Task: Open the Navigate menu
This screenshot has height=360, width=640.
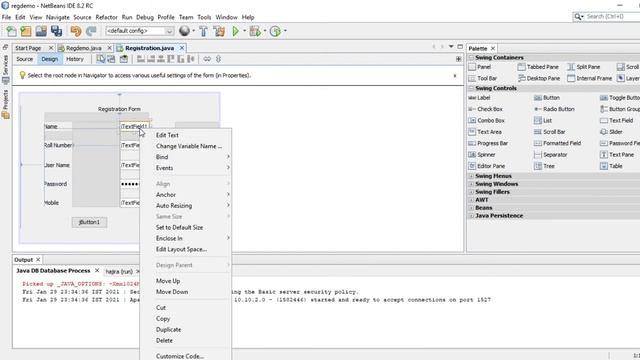Action: tap(58, 17)
